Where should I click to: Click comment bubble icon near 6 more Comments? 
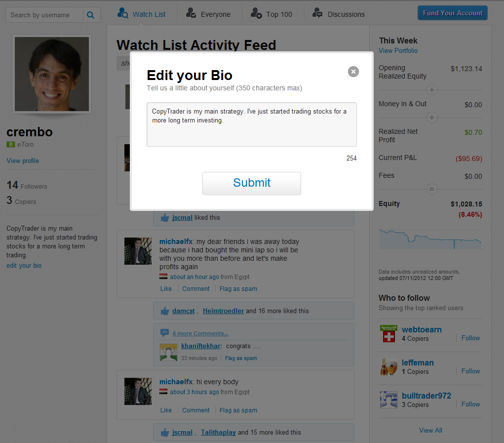tap(164, 333)
